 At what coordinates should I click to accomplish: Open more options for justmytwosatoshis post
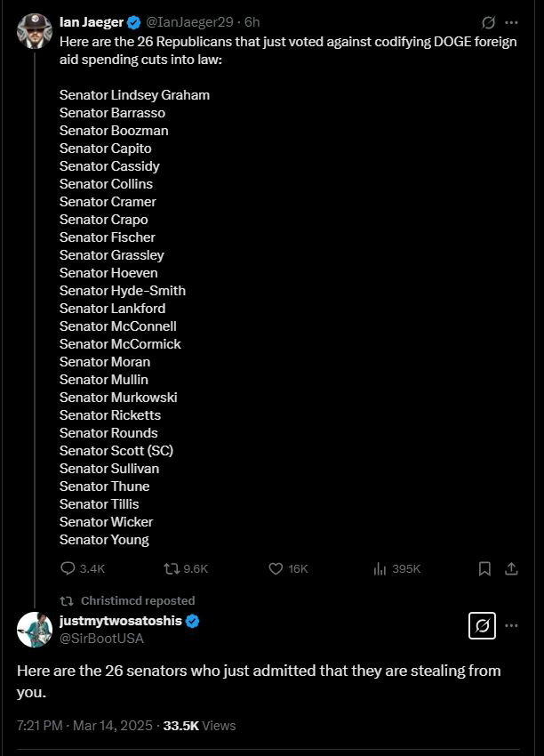pyautogui.click(x=511, y=626)
